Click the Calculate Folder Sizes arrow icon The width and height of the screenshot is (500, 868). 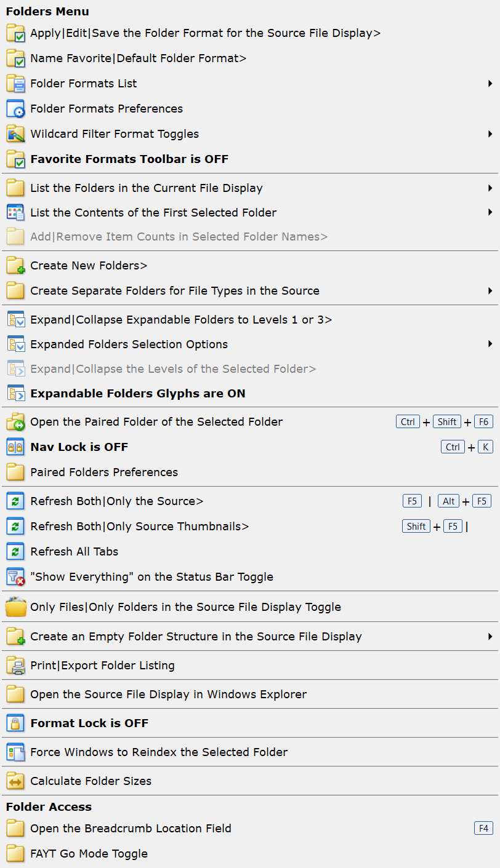tap(15, 781)
